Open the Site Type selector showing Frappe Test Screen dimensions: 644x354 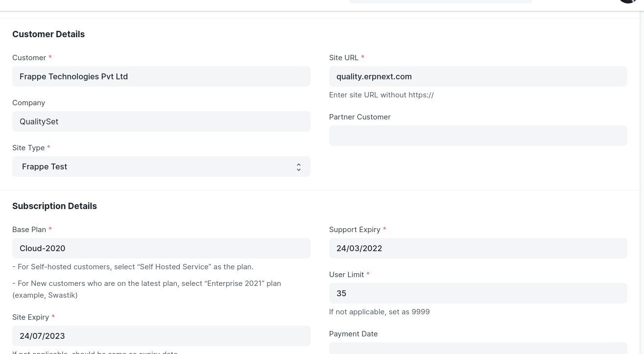click(161, 166)
